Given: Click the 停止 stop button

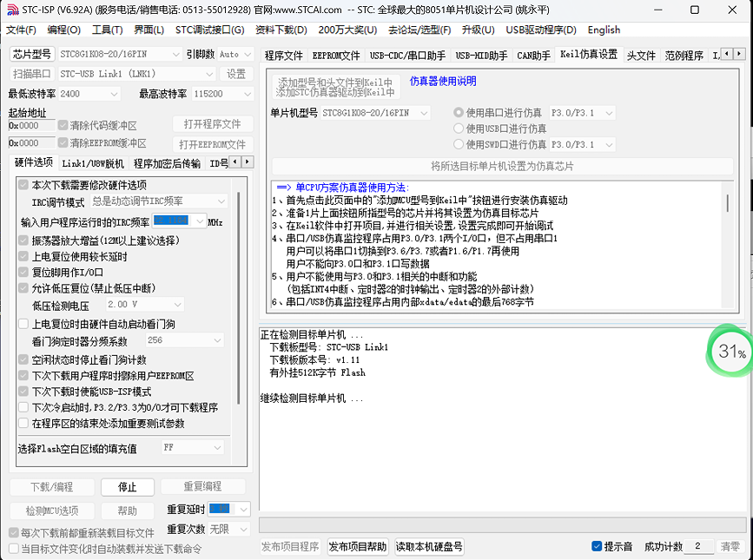Looking at the screenshot, I should (128, 487).
